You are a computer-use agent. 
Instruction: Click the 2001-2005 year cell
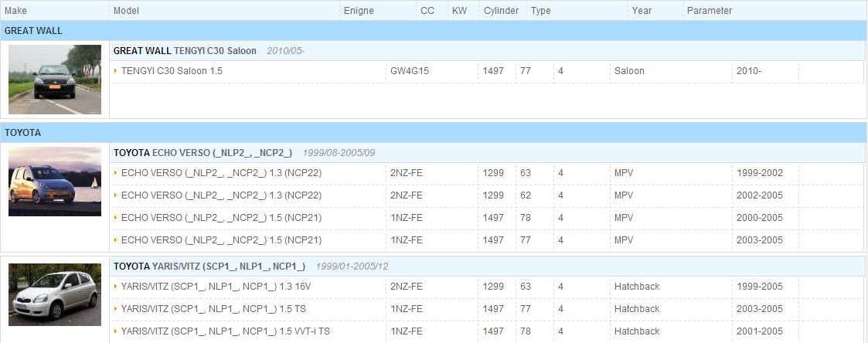[760, 331]
